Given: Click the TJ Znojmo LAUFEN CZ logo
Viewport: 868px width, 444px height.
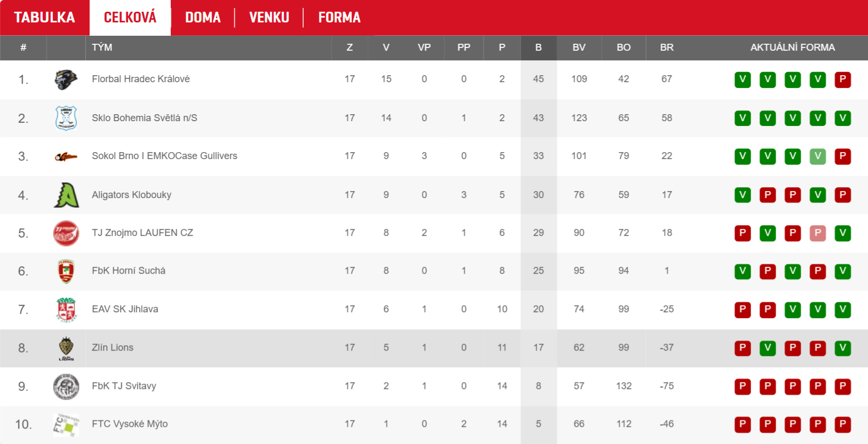Looking at the screenshot, I should [66, 233].
